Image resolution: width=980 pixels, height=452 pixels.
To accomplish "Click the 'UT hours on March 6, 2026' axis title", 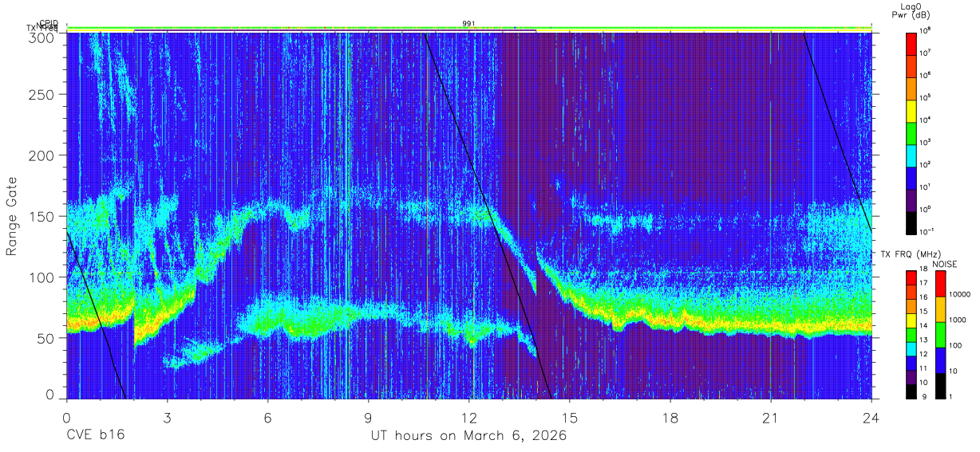I will click(x=468, y=436).
